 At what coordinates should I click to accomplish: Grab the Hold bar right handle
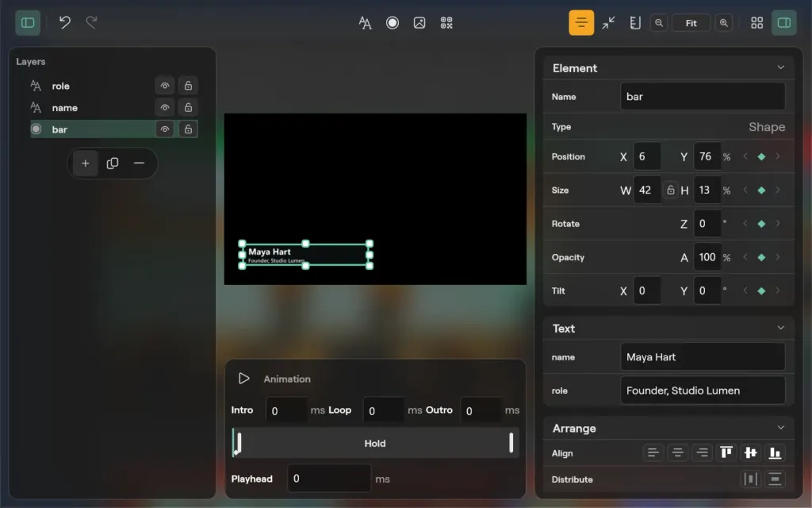tap(511, 443)
